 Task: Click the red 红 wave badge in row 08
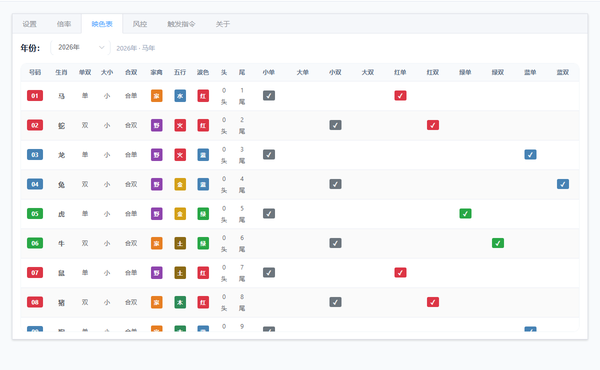[x=203, y=302]
